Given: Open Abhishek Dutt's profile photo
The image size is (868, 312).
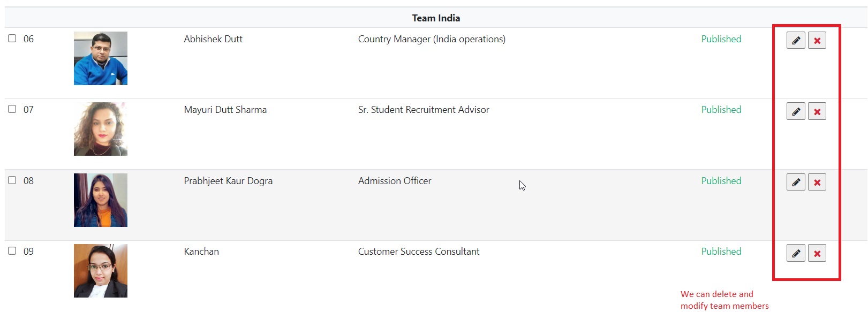Looking at the screenshot, I should pyautogui.click(x=101, y=58).
